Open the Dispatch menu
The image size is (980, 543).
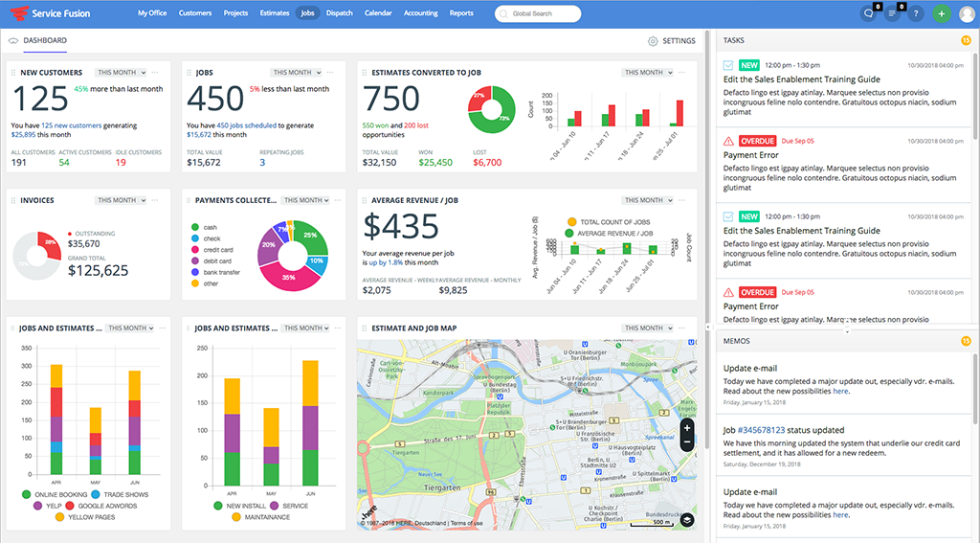(x=339, y=13)
